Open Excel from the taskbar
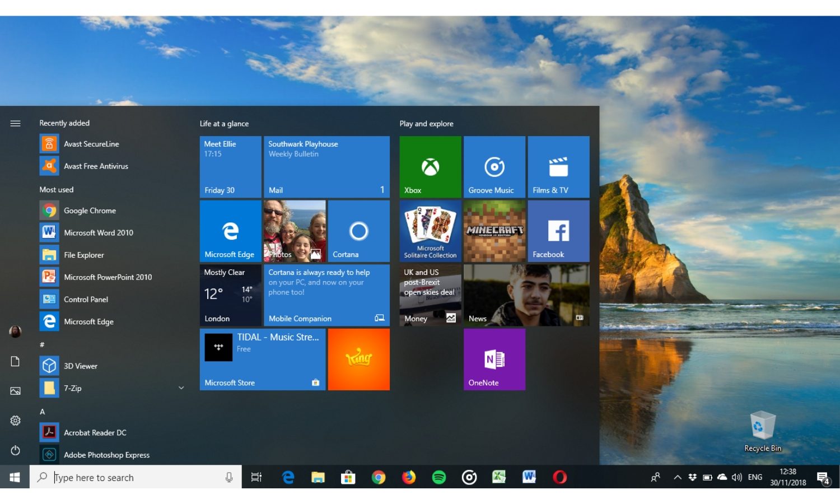The height and width of the screenshot is (504, 840). point(499,477)
